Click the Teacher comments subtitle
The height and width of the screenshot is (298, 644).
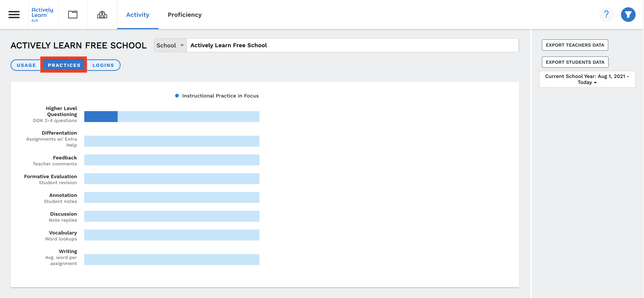55,164
